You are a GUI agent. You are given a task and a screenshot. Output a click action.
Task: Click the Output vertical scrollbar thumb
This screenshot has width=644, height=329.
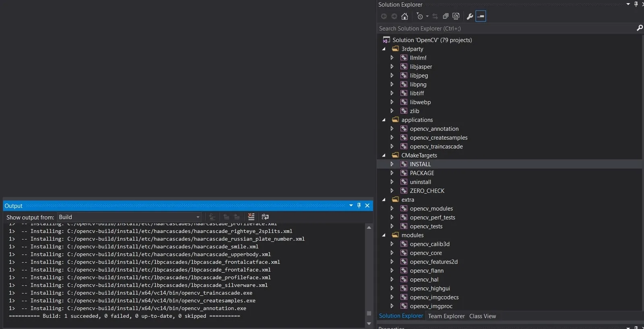click(369, 313)
